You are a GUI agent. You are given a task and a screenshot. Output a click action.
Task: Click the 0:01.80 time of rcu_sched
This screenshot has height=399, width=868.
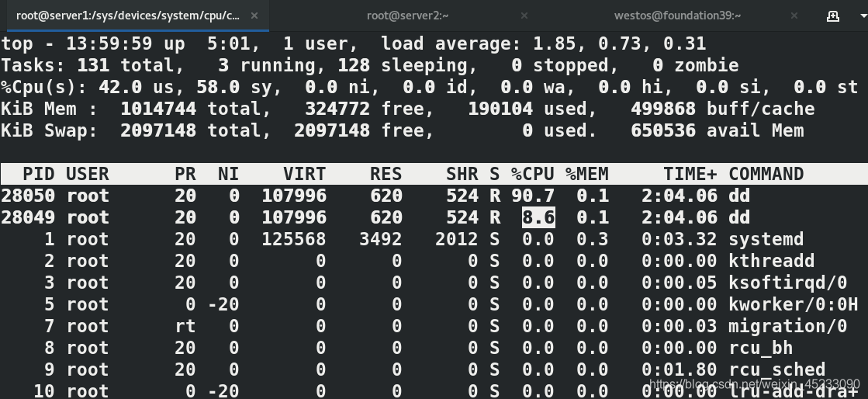click(680, 370)
